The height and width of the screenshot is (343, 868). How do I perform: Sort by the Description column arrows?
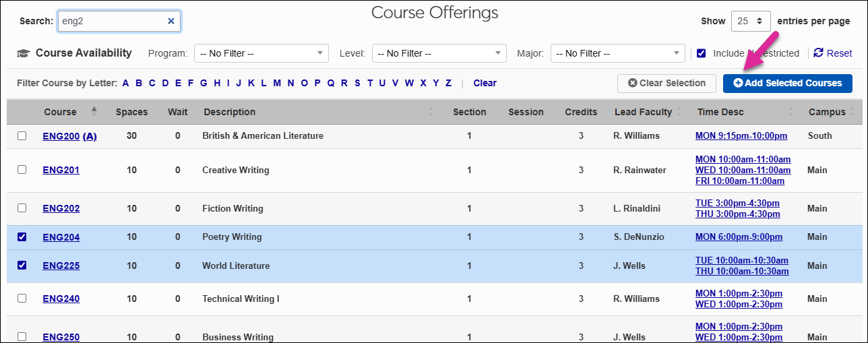click(431, 112)
